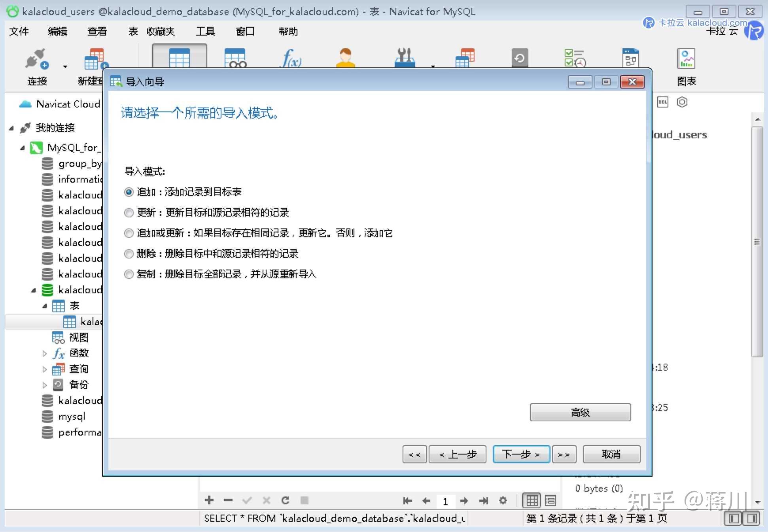The height and width of the screenshot is (532, 768).
Task: Open the 用户 (user management) toolbar icon
Action: coord(345,58)
